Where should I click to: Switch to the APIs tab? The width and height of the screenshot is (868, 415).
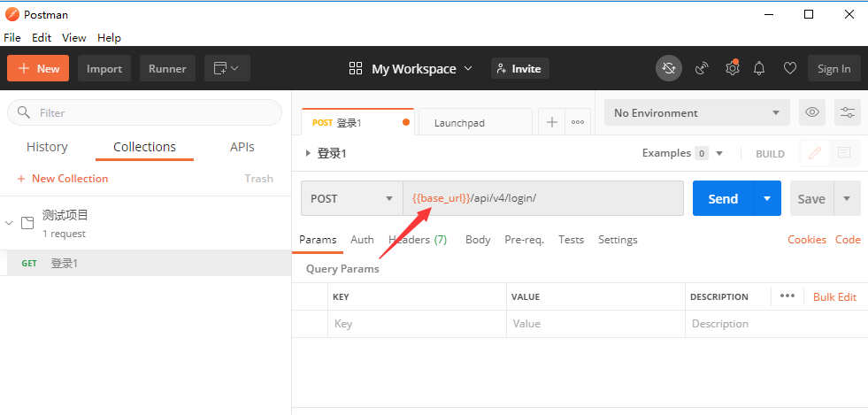pos(242,147)
